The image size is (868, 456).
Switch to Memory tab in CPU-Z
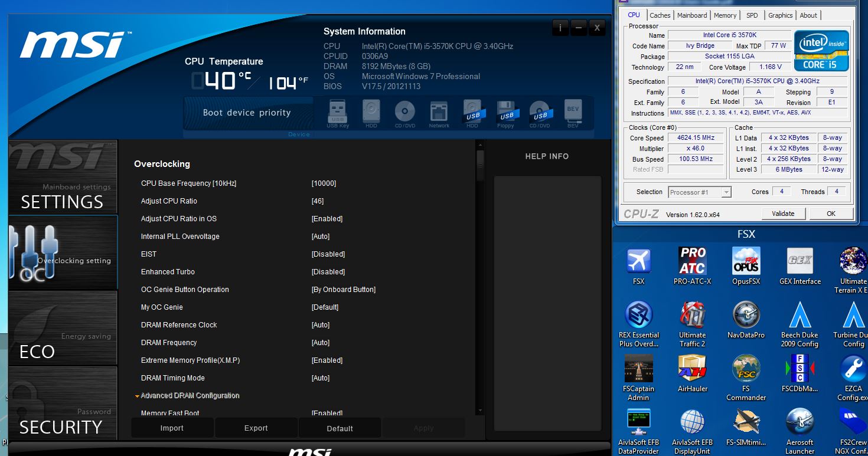[x=725, y=15]
